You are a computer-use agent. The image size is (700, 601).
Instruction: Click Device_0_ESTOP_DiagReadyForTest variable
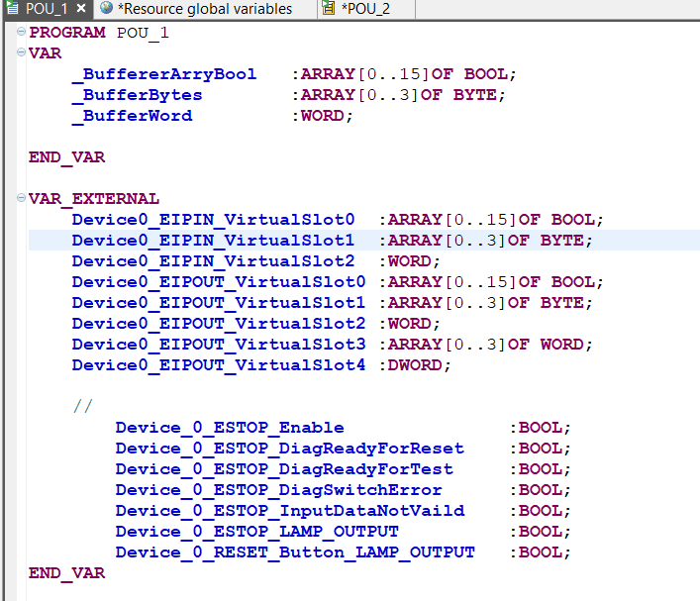click(284, 469)
